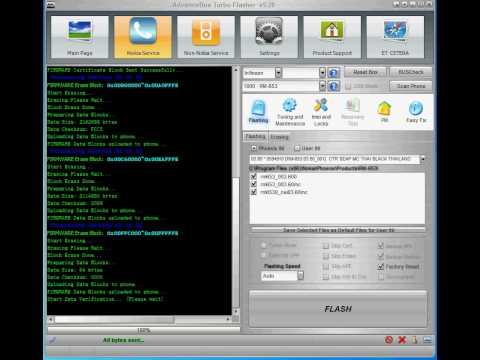
Task: Uncheck the middle firmware file checkbox
Action: click(x=254, y=184)
